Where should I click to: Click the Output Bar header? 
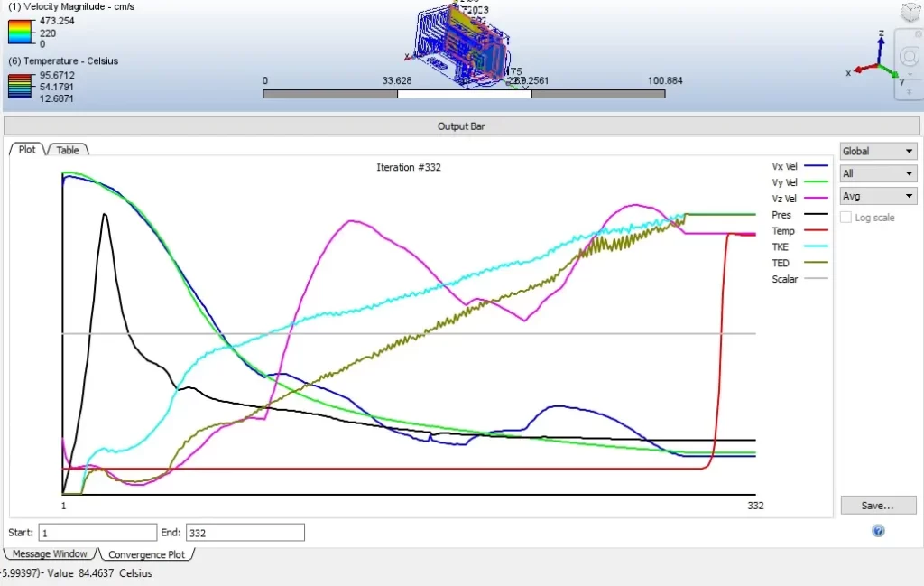461,126
